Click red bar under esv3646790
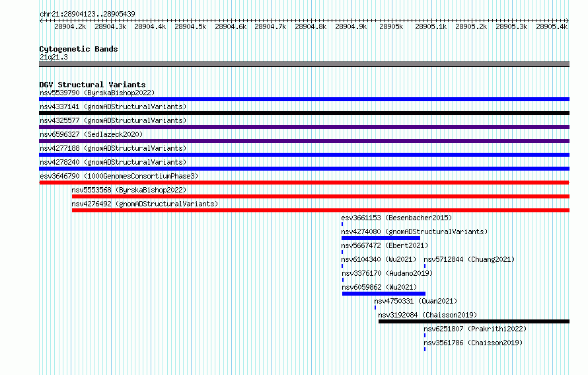Viewport: 588px width, 375px height. (x=304, y=183)
